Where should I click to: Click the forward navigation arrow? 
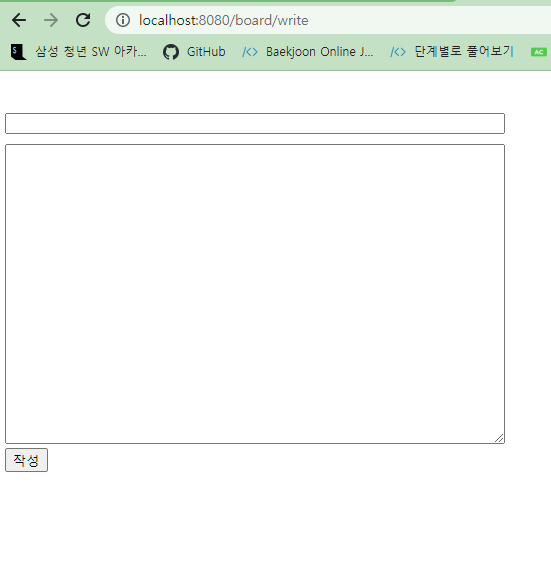(51, 20)
